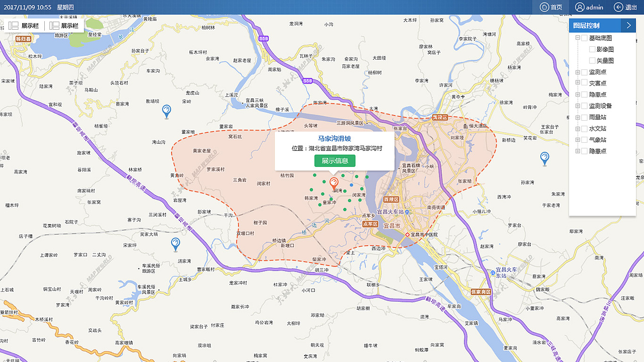Screen dimensions: 644x362
Task: Collapse 图层控制 panel with the arrow
Action: pos(628,26)
